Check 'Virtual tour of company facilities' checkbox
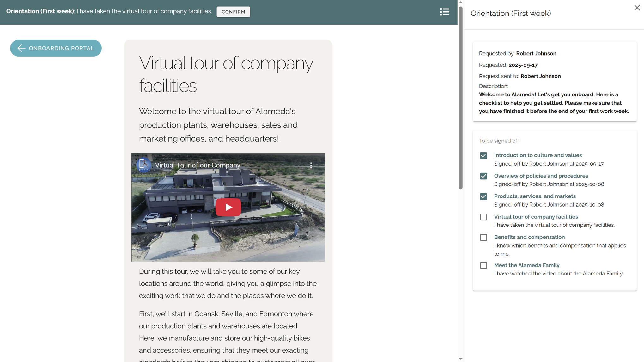Screen dimensions: 644x362 [x=483, y=217]
